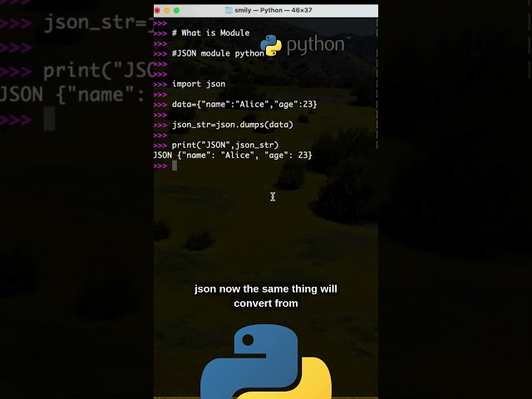This screenshot has height=399, width=532.
Task: Click the window title 'smily — Python — 46×37'
Action: [273, 10]
